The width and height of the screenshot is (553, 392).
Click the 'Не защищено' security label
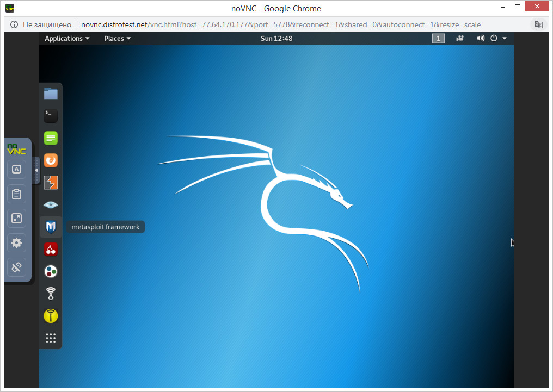click(47, 24)
